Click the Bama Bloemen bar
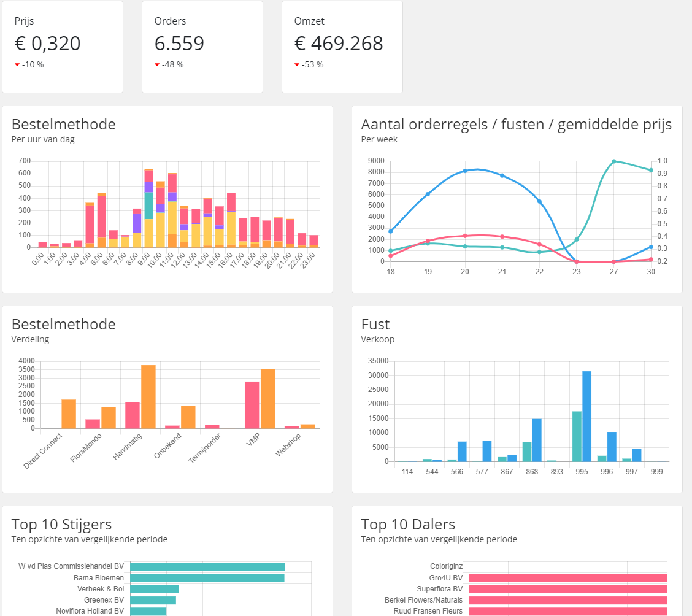Image resolution: width=692 pixels, height=616 pixels. tap(207, 578)
